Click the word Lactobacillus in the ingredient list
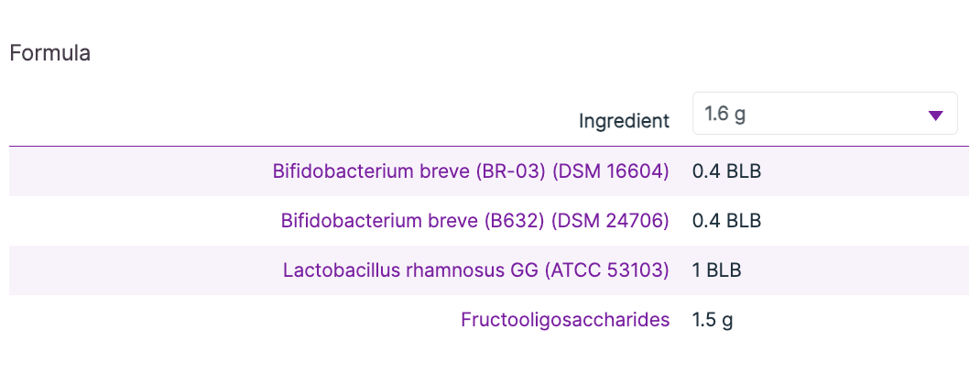 tap(335, 270)
